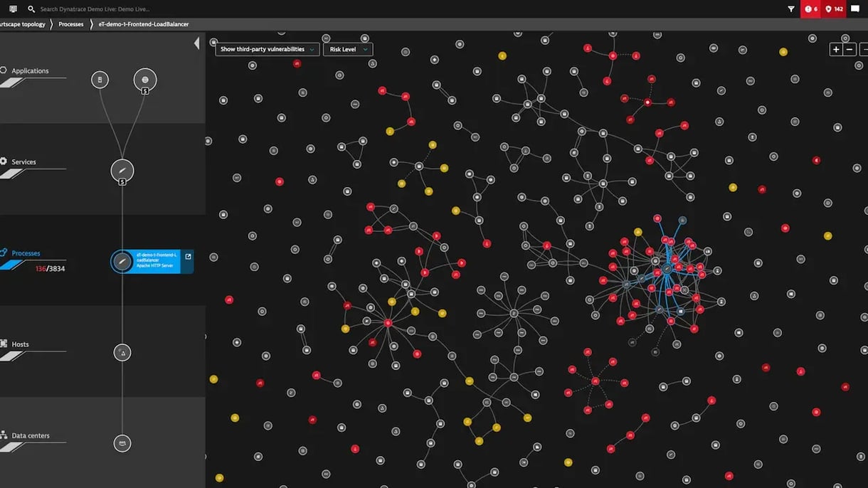Click the mobile application node under Applications
The height and width of the screenshot is (488, 868).
(100, 80)
